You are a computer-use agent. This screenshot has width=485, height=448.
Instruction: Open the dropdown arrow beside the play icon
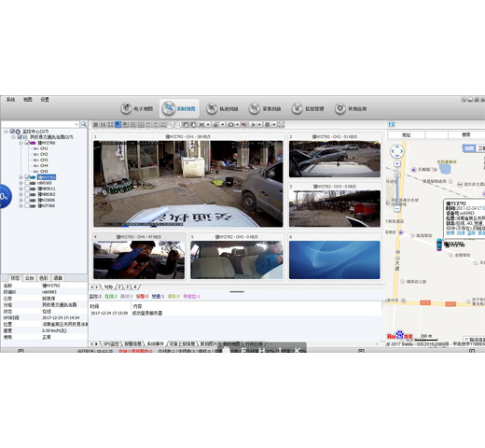[x=259, y=124]
